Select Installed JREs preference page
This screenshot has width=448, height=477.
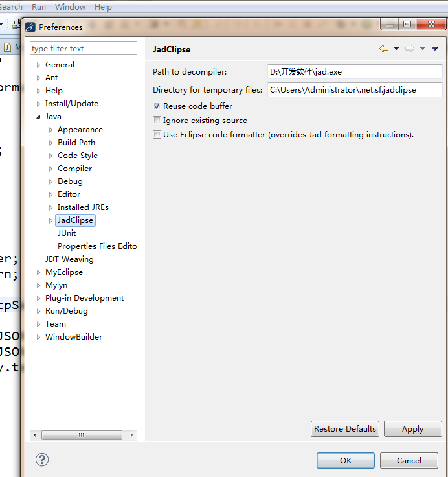tap(83, 207)
